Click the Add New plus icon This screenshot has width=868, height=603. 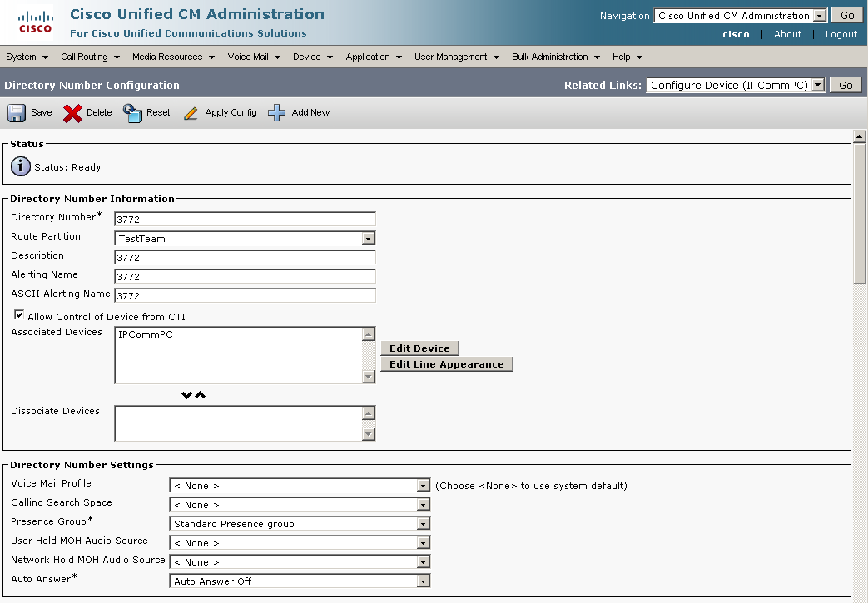click(x=276, y=113)
